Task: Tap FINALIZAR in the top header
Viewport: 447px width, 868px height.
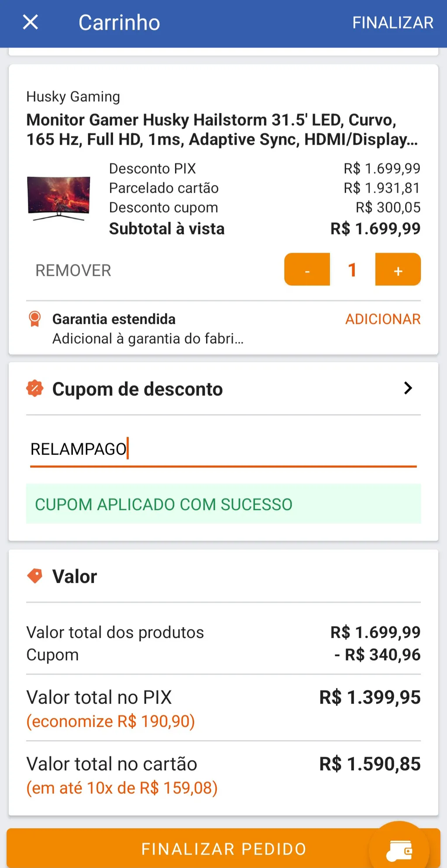Action: 393,22
